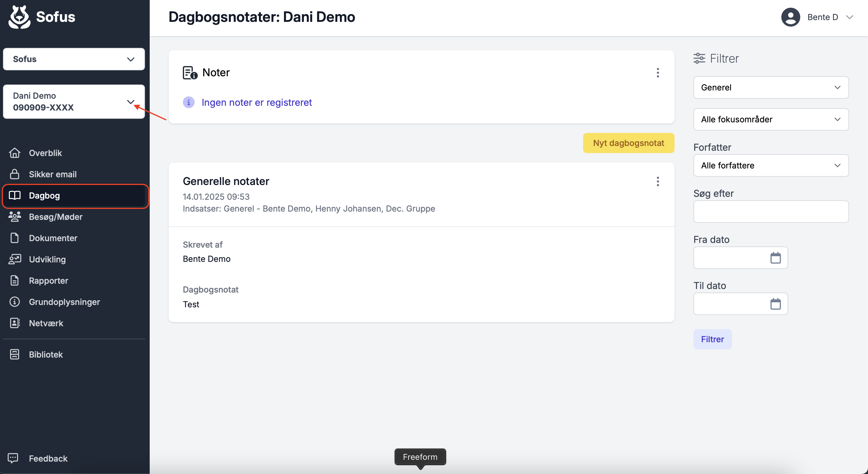The height and width of the screenshot is (474, 868).
Task: Click the Til dato calendar icon
Action: point(775,304)
